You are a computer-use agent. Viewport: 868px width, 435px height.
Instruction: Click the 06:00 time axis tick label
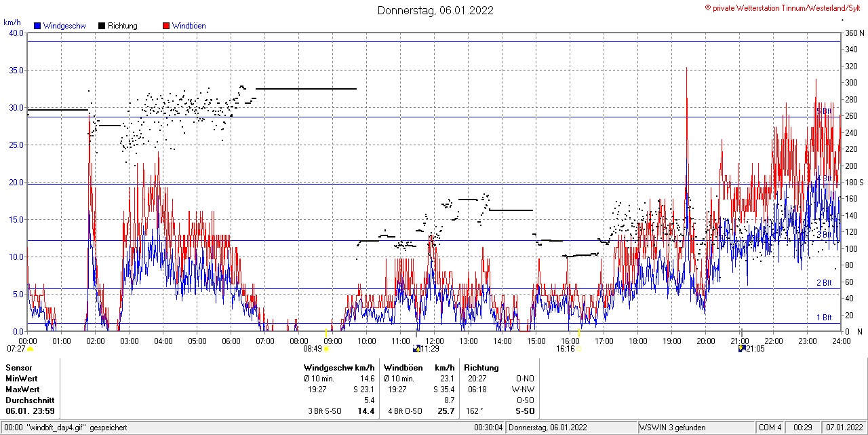[231, 341]
